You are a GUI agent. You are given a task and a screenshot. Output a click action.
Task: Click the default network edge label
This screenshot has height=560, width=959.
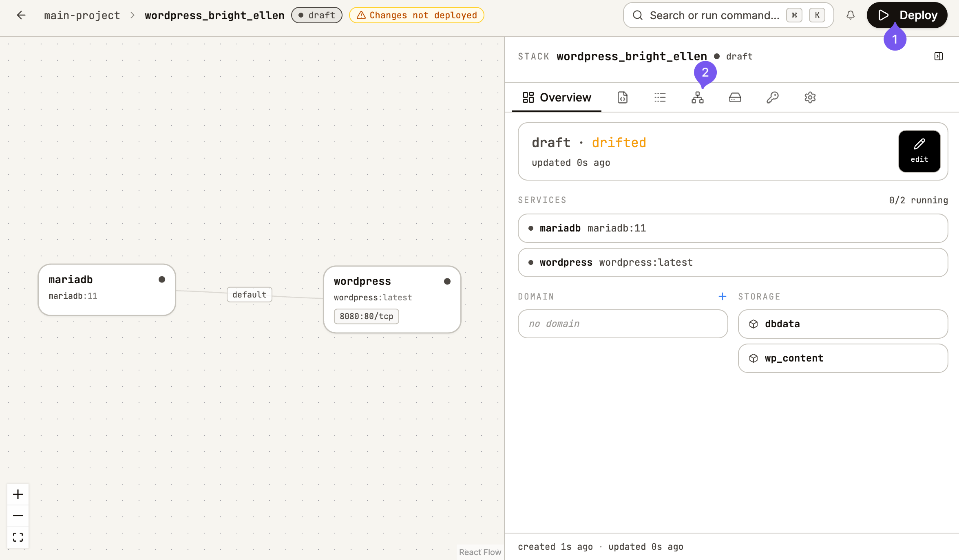tap(250, 295)
